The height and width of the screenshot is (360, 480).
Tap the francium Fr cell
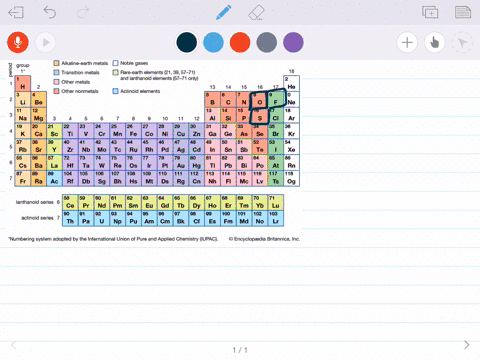[23, 178]
